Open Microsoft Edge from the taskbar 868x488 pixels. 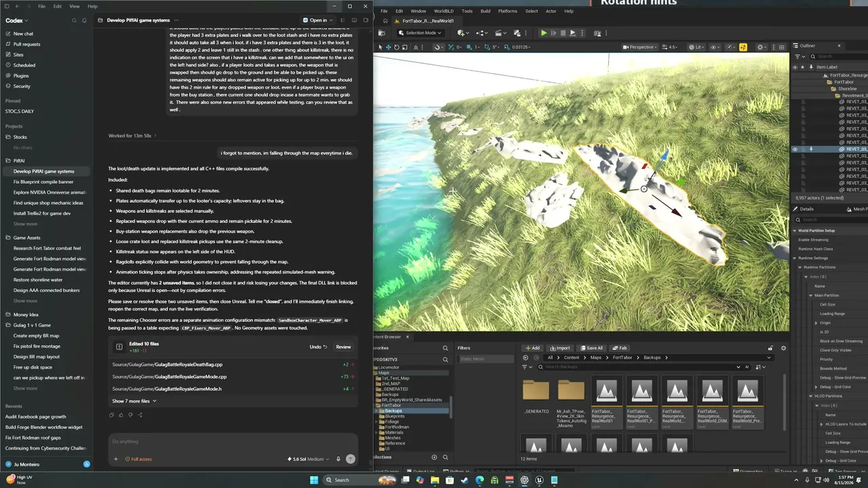(x=479, y=480)
